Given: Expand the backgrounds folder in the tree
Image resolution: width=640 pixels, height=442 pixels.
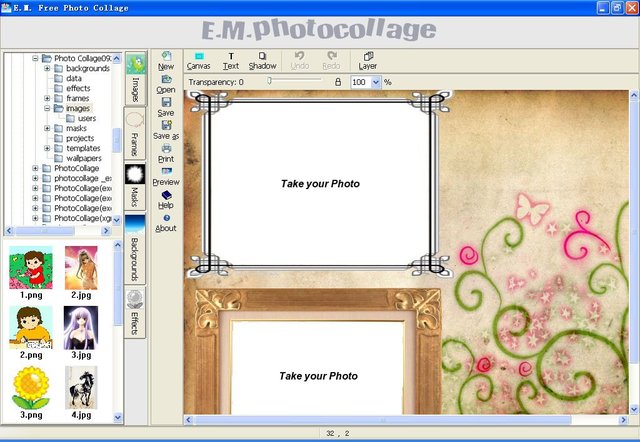Looking at the screenshot, I should pos(47,68).
